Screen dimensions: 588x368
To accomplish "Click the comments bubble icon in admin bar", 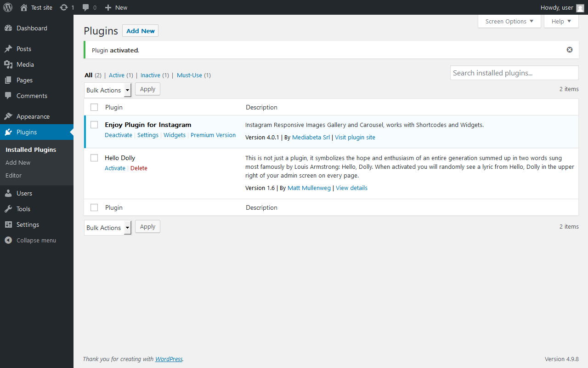I will pos(86,7).
